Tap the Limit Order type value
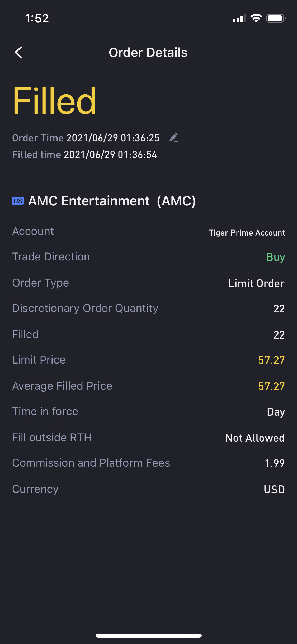Image resolution: width=297 pixels, height=644 pixels. pyautogui.click(x=256, y=283)
